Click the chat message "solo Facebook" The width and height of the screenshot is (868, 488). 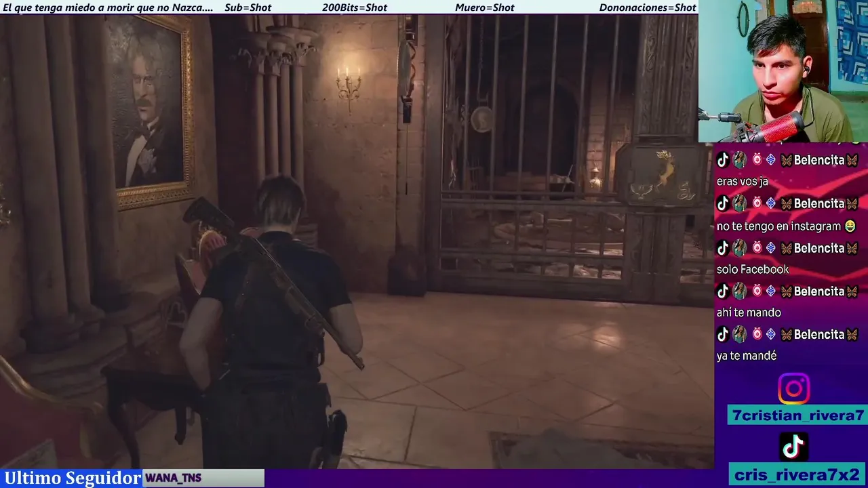tap(753, 269)
